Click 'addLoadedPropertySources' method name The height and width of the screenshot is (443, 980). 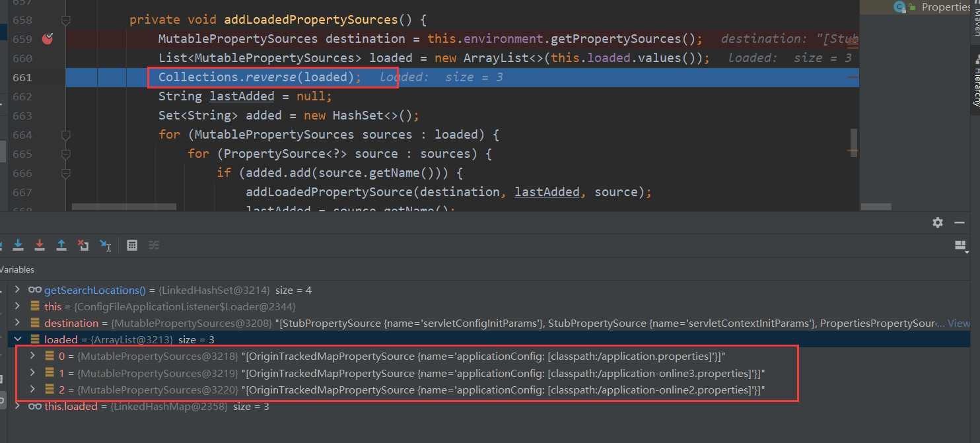[311, 20]
